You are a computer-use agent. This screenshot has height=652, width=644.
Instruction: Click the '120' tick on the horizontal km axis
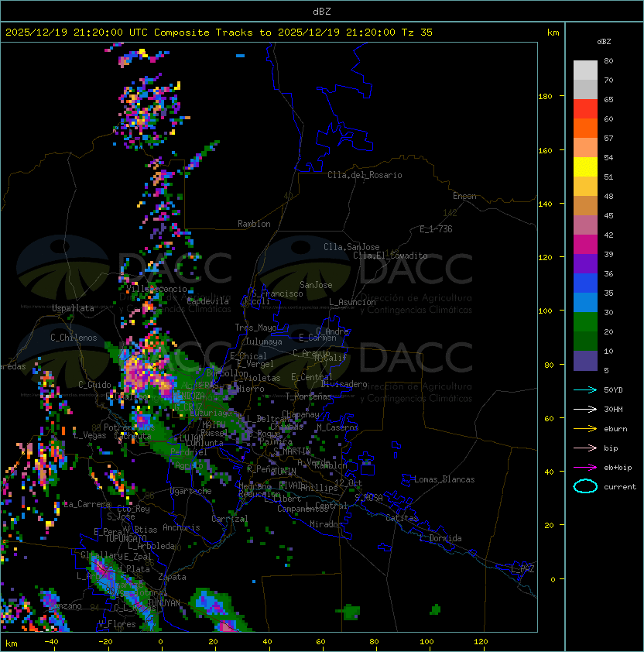(481, 642)
